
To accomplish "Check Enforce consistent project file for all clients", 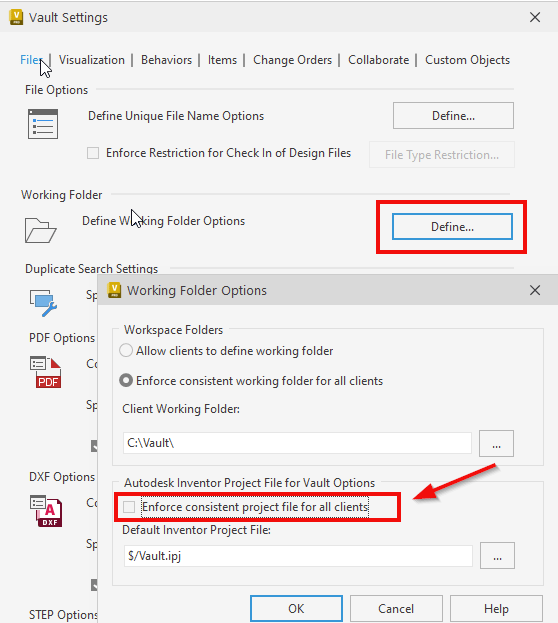I will 129,507.
